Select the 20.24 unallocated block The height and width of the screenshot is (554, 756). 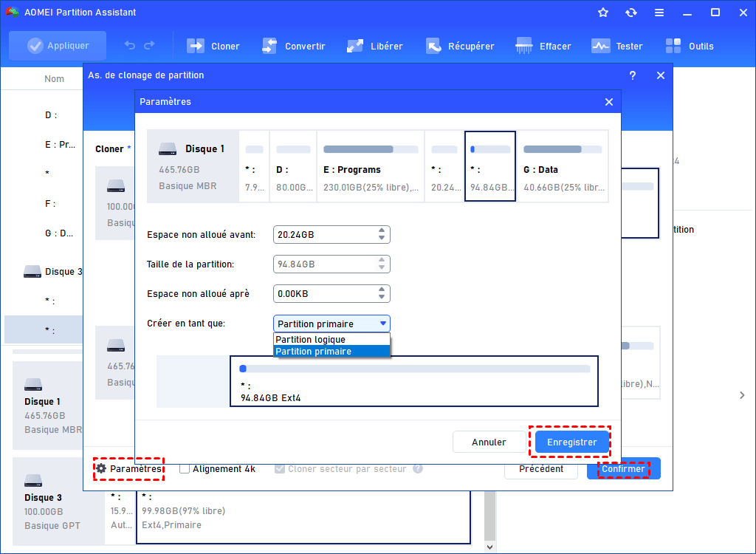tap(444, 166)
